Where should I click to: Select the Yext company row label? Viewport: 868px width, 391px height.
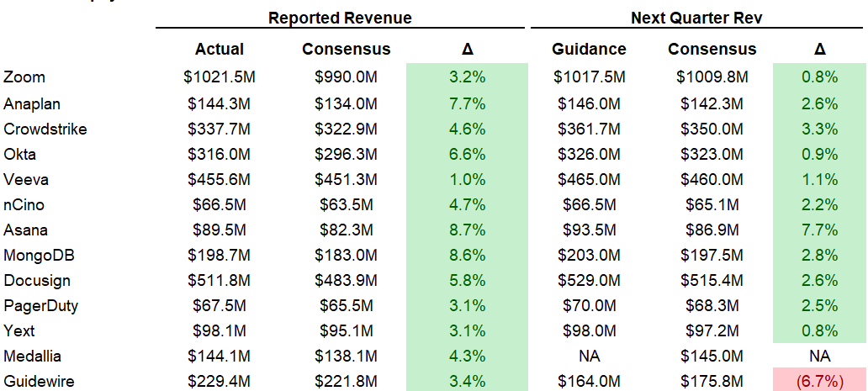tap(19, 330)
